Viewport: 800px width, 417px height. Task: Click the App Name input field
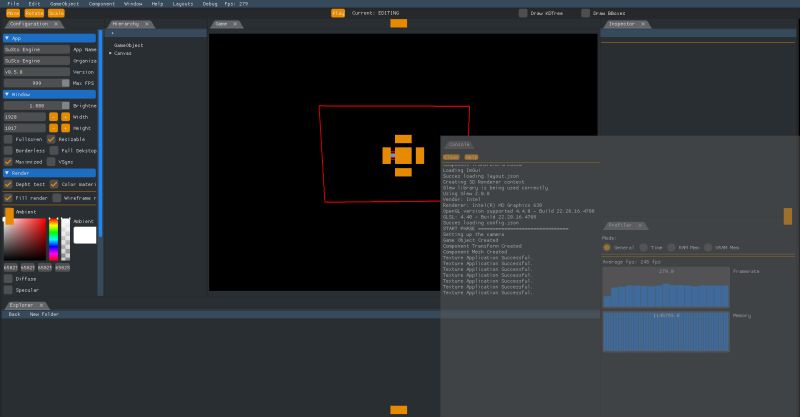click(x=37, y=50)
